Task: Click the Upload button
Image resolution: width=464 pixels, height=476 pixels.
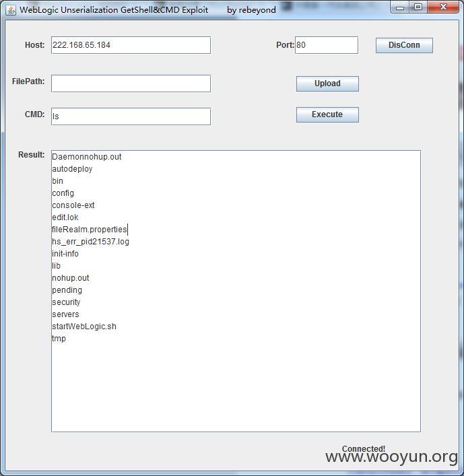Action: (x=327, y=83)
